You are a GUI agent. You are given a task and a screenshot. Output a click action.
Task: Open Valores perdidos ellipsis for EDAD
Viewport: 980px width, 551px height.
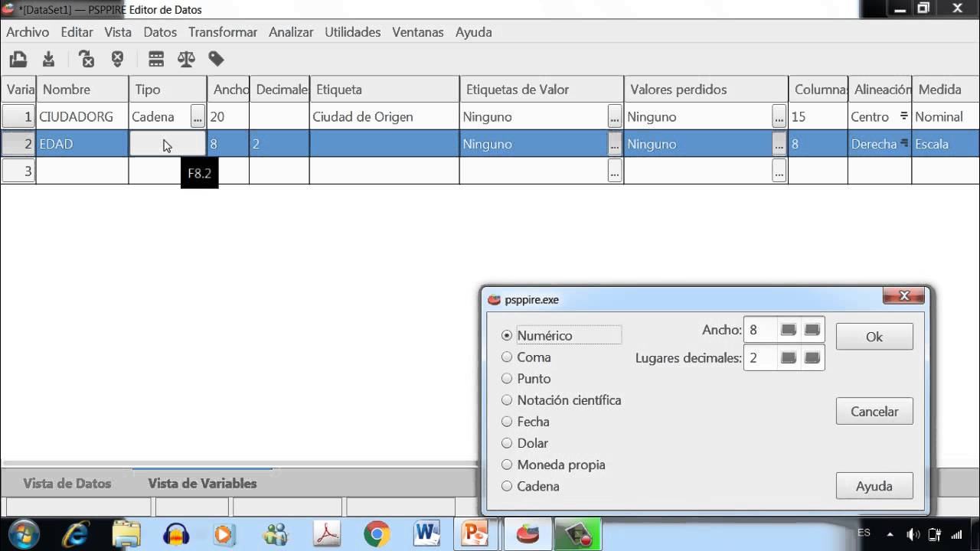(x=779, y=144)
